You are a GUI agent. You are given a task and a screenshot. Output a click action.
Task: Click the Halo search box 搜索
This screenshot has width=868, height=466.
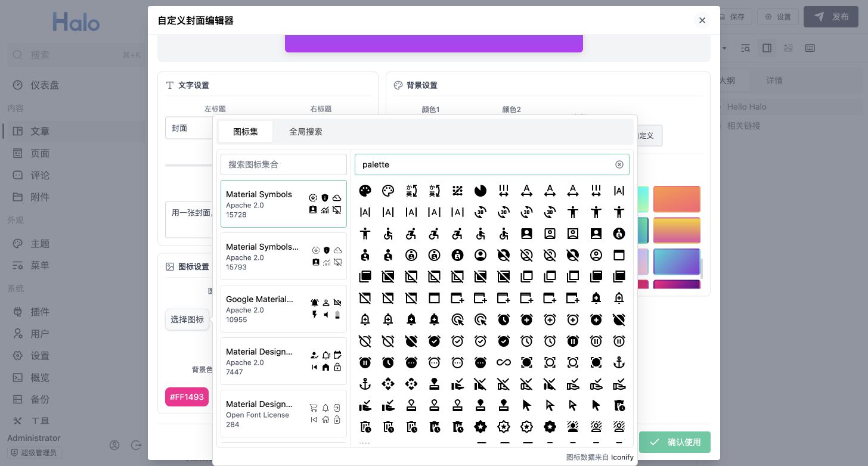tap(75, 55)
